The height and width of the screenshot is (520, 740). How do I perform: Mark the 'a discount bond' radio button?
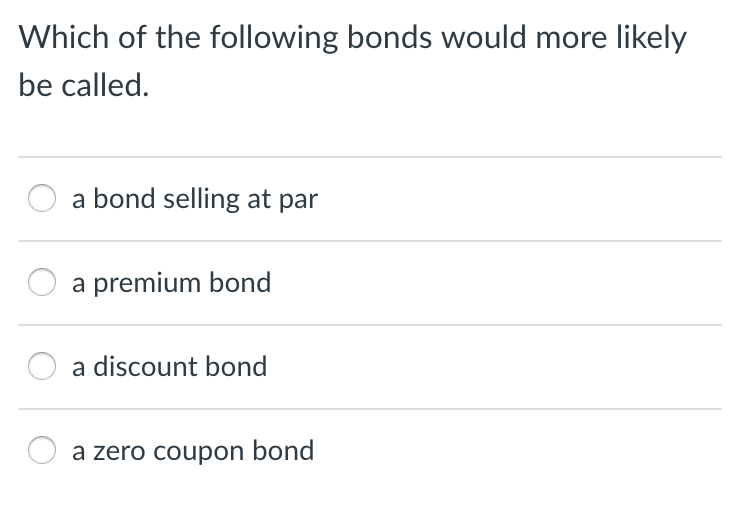tap(42, 366)
